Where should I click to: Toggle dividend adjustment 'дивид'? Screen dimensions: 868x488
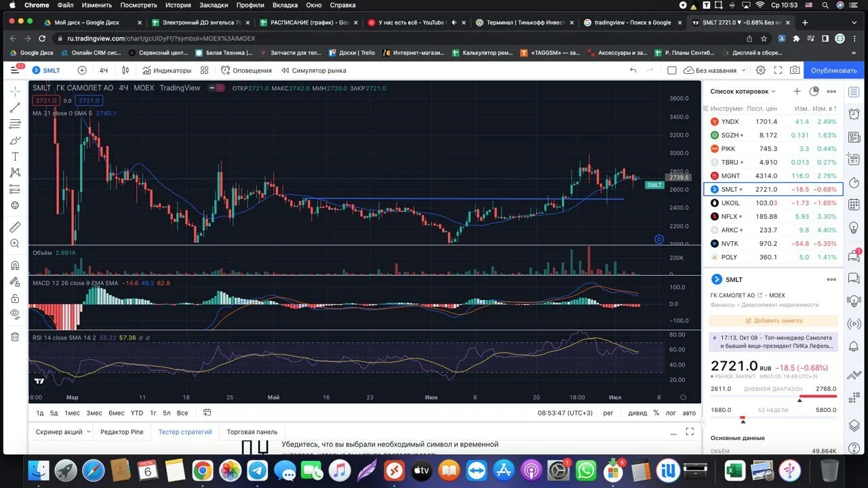(637, 413)
